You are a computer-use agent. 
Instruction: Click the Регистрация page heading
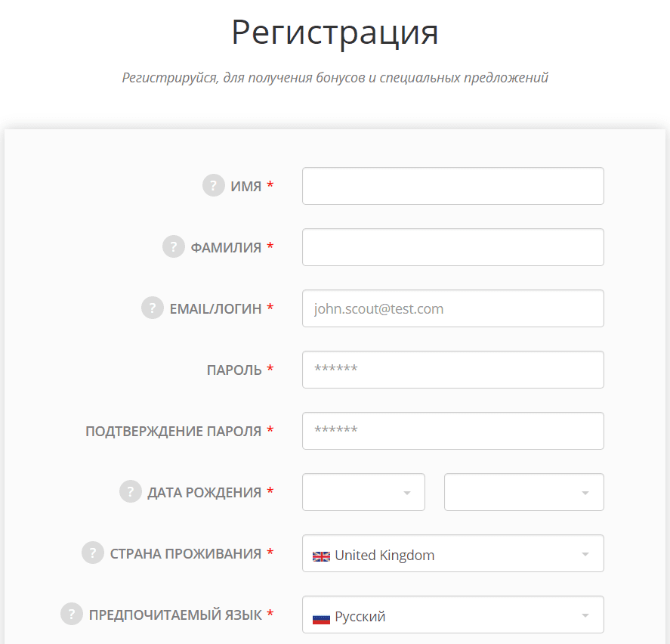335,33
